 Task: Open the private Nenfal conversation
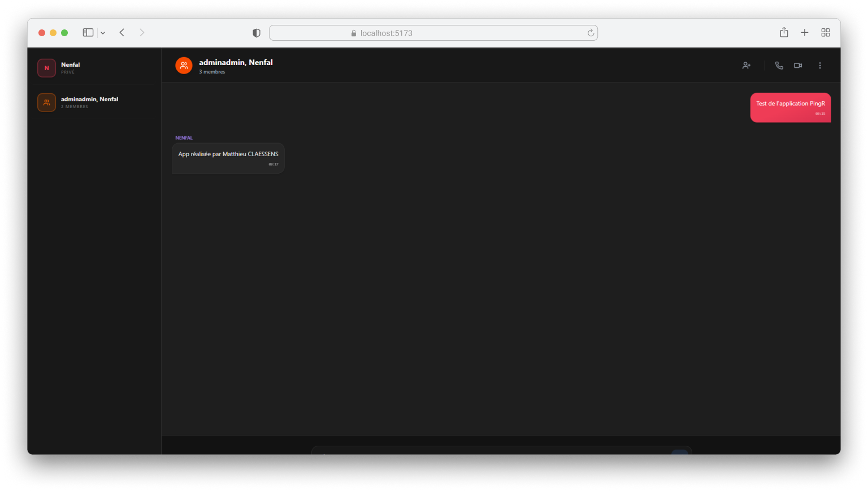pyautogui.click(x=94, y=68)
